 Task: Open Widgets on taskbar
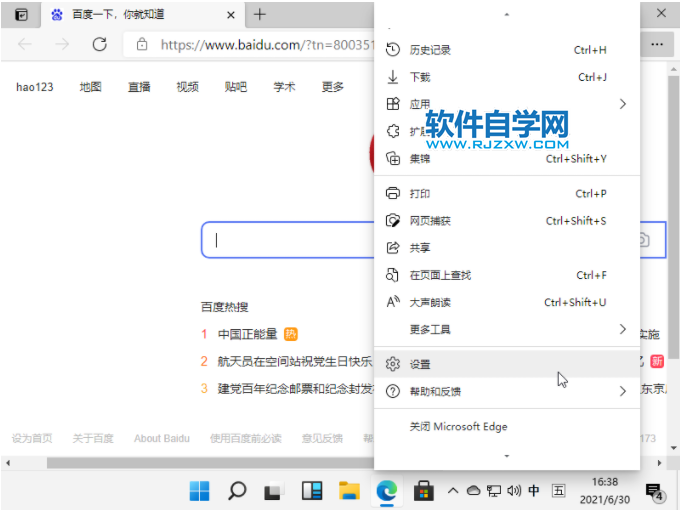pyautogui.click(x=312, y=491)
